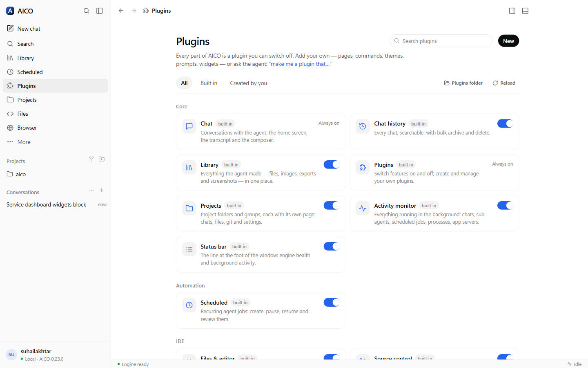Click the Status bar plugin list icon

[x=189, y=249]
